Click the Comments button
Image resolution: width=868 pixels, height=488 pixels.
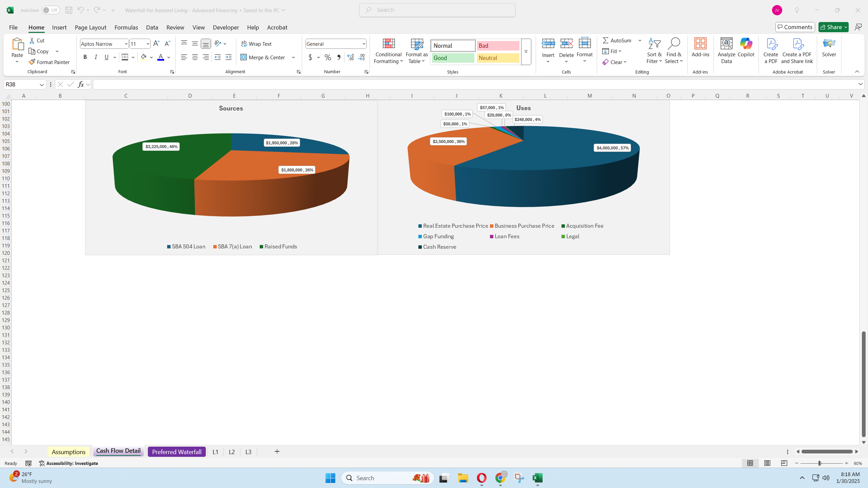795,27
